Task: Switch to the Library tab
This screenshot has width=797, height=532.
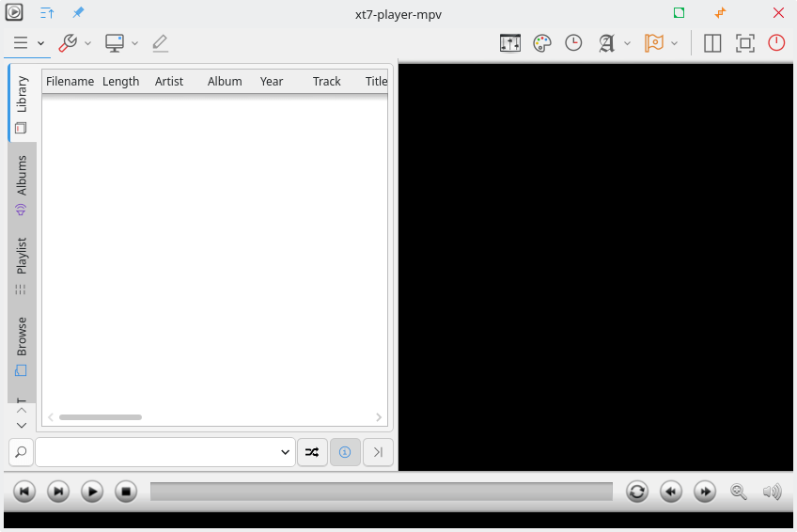Action: tap(22, 103)
